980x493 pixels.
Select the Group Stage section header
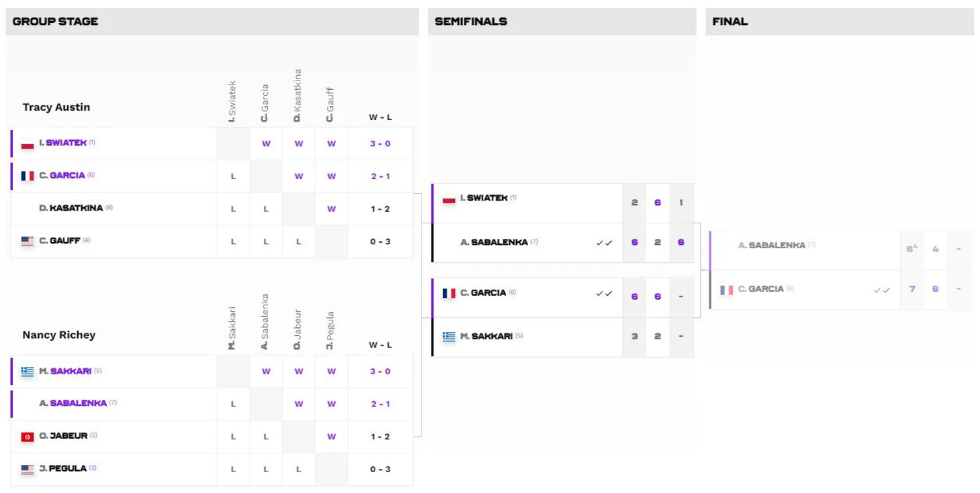pos(55,21)
